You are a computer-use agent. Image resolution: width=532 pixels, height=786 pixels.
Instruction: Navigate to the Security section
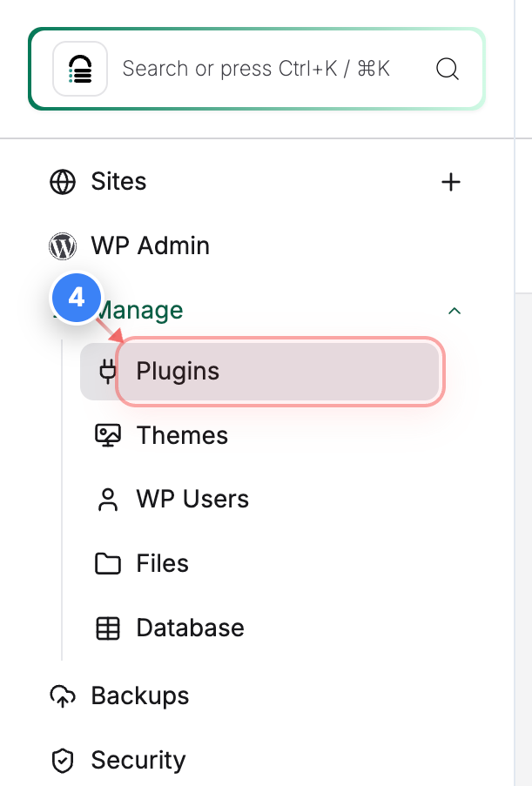138,760
